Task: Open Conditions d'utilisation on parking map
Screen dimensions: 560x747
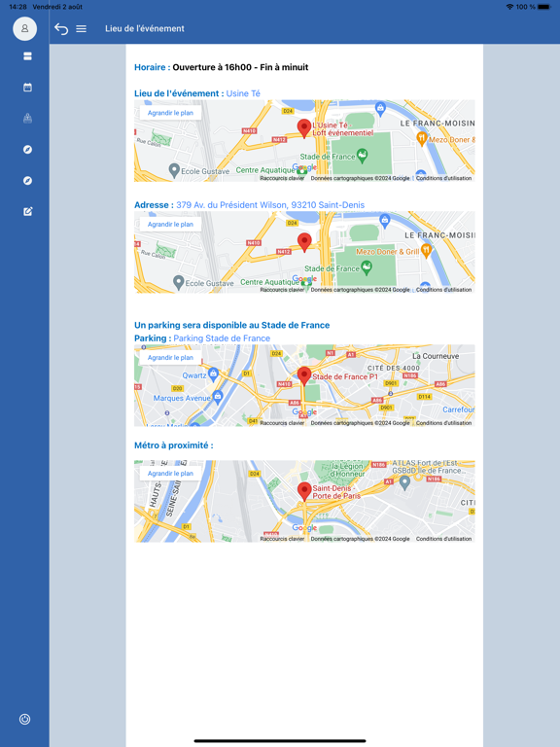Action: click(x=443, y=423)
